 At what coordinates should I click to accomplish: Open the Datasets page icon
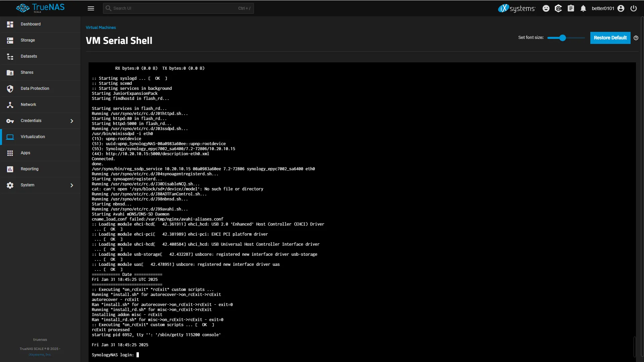[x=10, y=56]
